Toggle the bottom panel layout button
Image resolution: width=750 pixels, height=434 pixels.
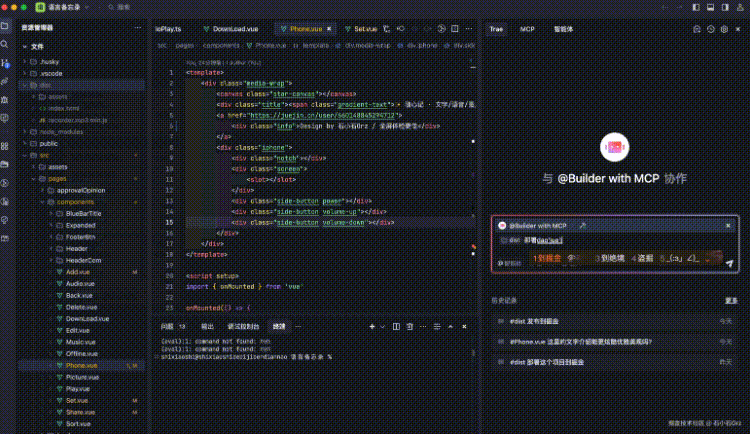point(710,7)
